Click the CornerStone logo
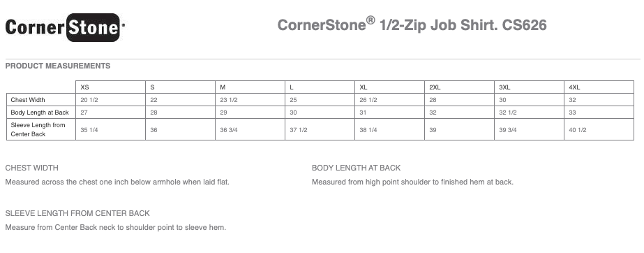Viewport: 644px width, 253px height. [x=65, y=27]
